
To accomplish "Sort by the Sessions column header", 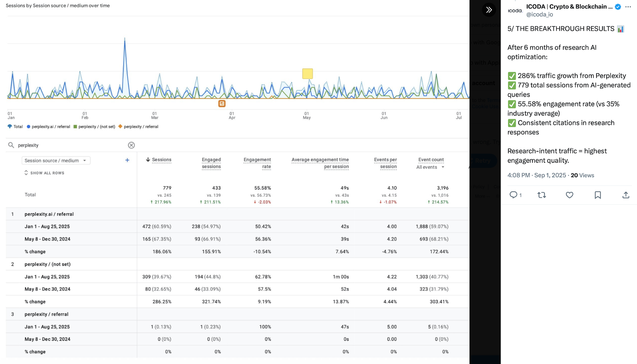I will pos(161,160).
